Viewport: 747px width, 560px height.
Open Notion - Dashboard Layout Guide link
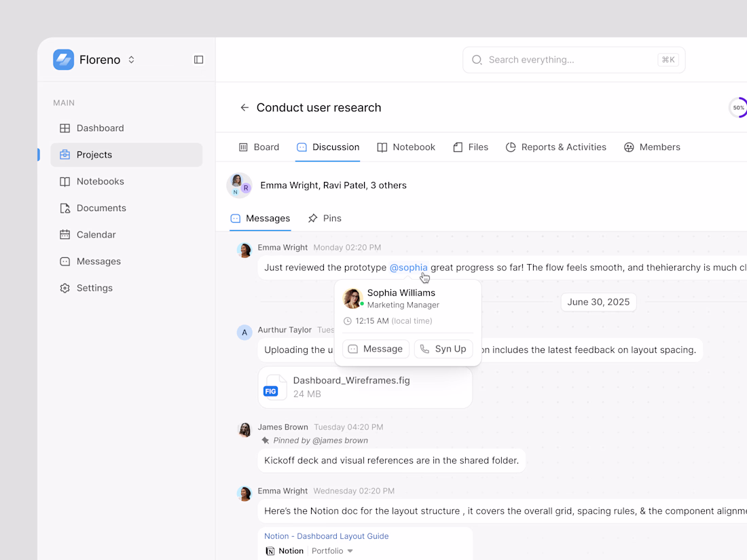tap(327, 536)
